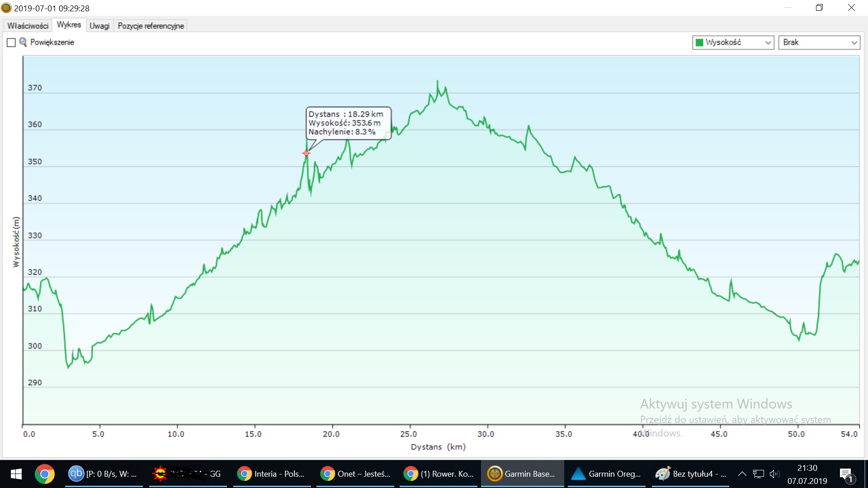Launch Chrome from the taskbar
Viewport: 868px width, 488px height.
pos(45,474)
